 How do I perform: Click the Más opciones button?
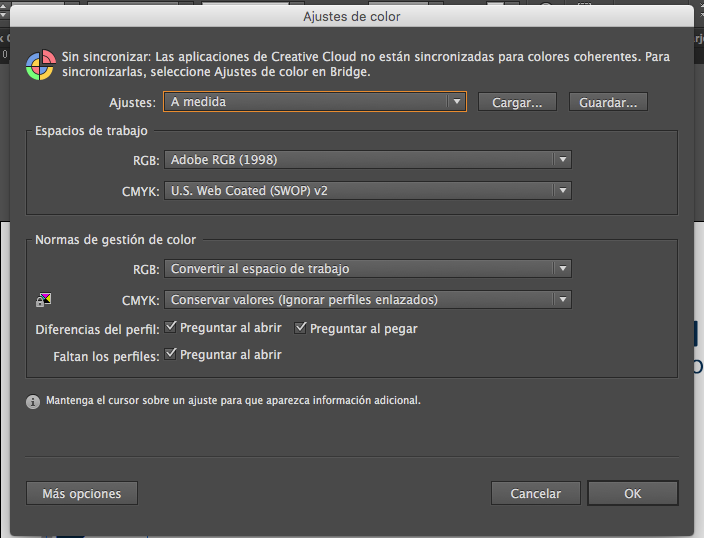(x=82, y=494)
